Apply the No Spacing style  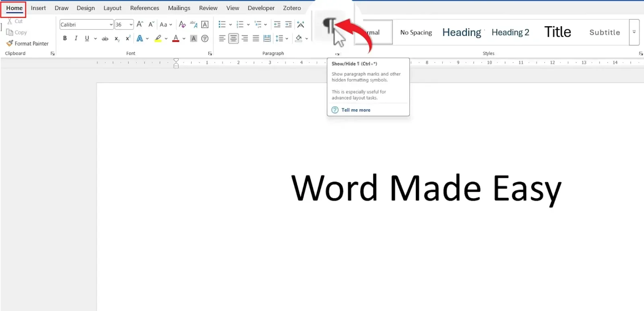[x=416, y=32]
